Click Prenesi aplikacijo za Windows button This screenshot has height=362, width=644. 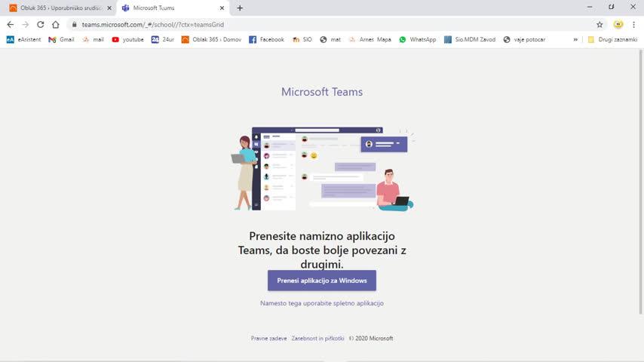(x=322, y=281)
